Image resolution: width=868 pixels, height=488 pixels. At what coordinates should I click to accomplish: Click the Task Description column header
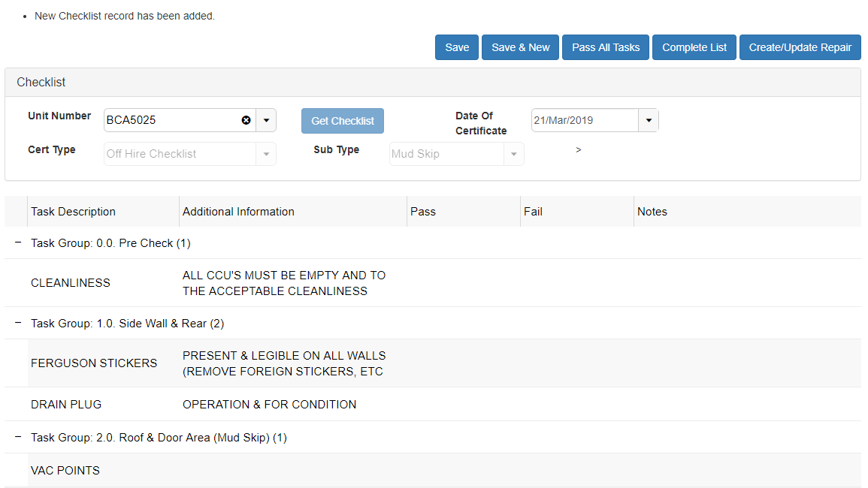click(74, 212)
